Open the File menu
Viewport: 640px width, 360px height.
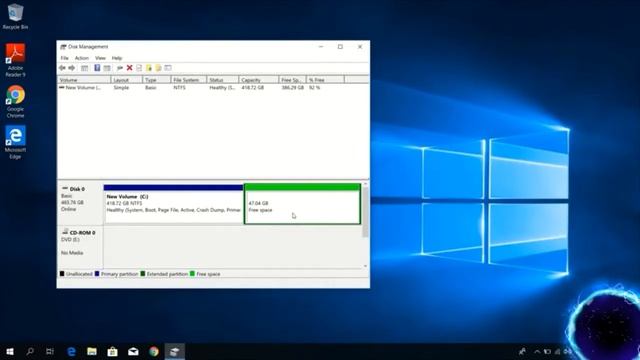click(x=64, y=58)
